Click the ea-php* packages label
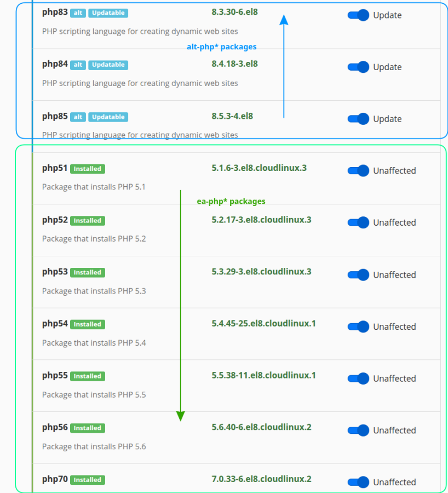Viewport: 448px width, 493px height. [231, 202]
